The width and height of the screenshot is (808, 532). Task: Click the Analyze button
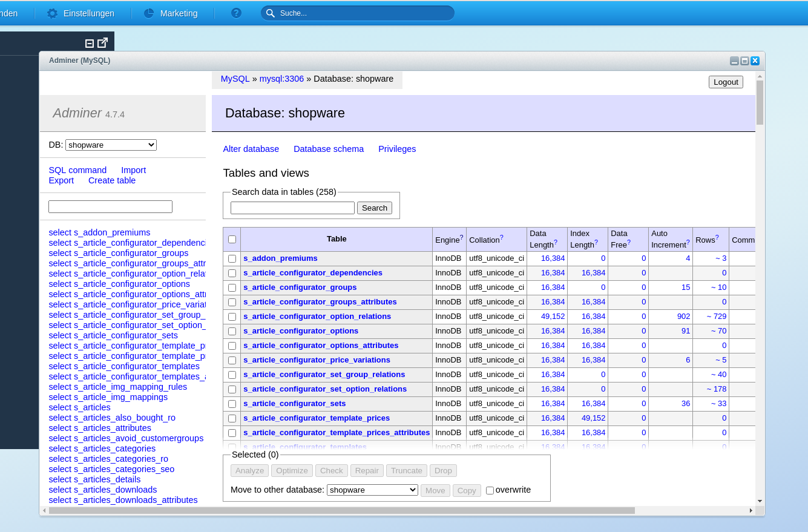click(249, 471)
